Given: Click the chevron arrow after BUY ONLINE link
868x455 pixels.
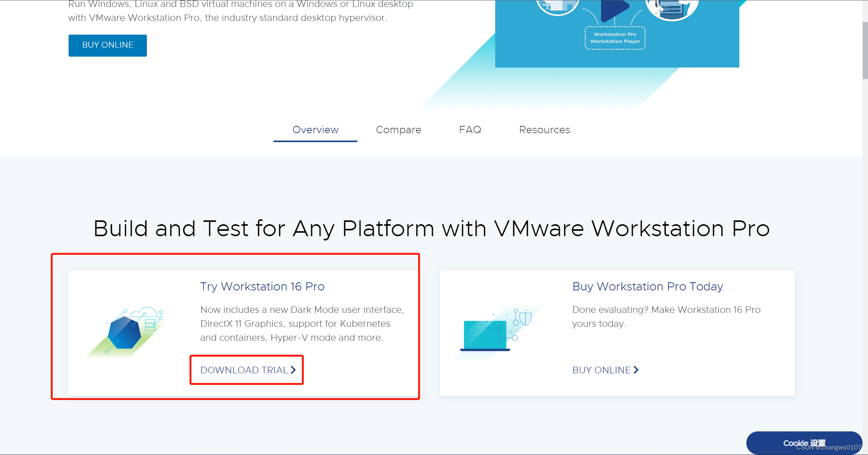Looking at the screenshot, I should [636, 370].
